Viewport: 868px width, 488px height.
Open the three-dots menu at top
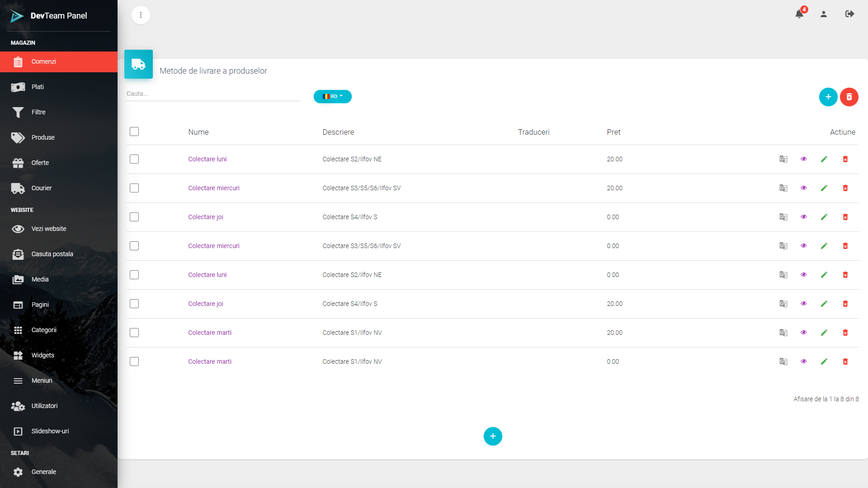coord(141,15)
